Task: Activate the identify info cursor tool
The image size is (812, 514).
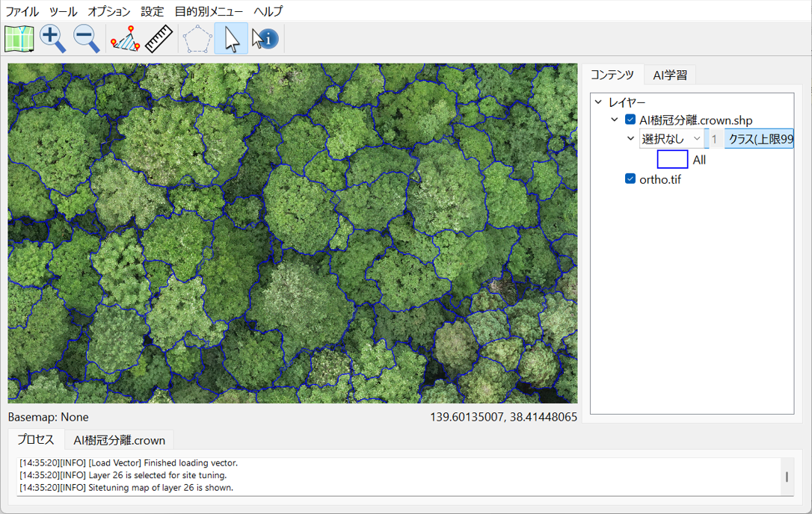Action: (265, 39)
